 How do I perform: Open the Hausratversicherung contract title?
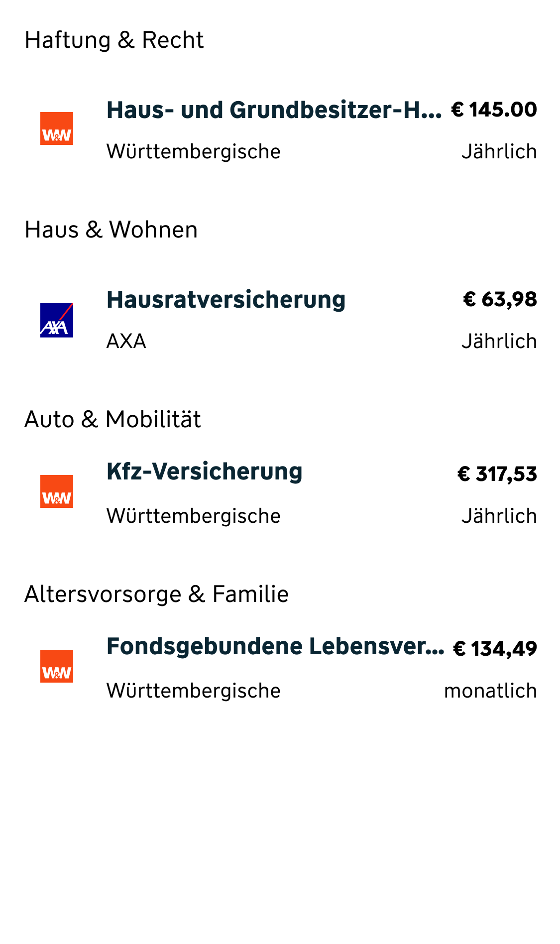226,300
